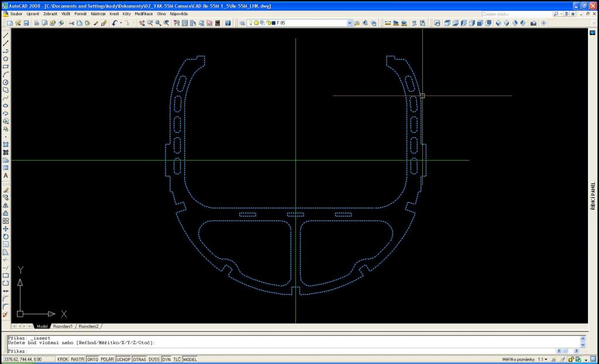Open the ŘÍDICÍ PANEL side panel
The image size is (599, 364).
pos(593,196)
